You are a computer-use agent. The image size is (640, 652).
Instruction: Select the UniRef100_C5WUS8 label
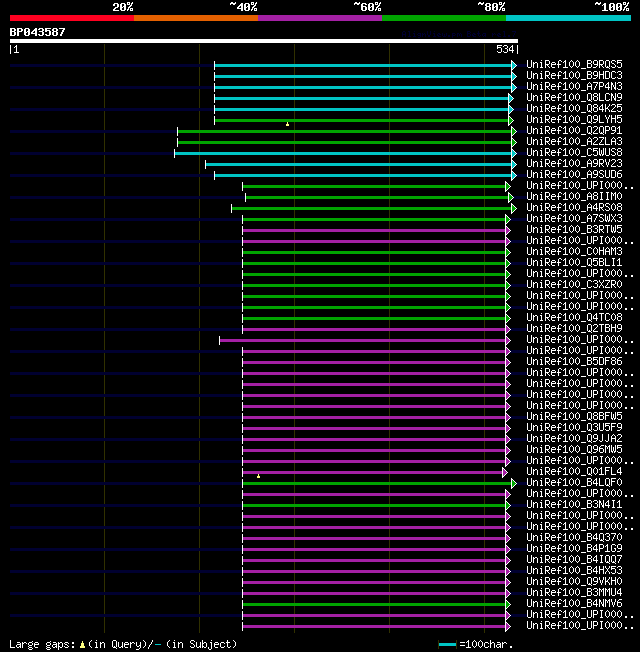pyautogui.click(x=574, y=153)
